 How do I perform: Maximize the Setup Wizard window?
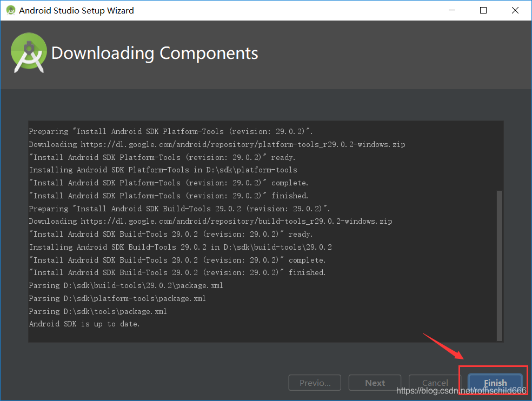click(x=483, y=10)
